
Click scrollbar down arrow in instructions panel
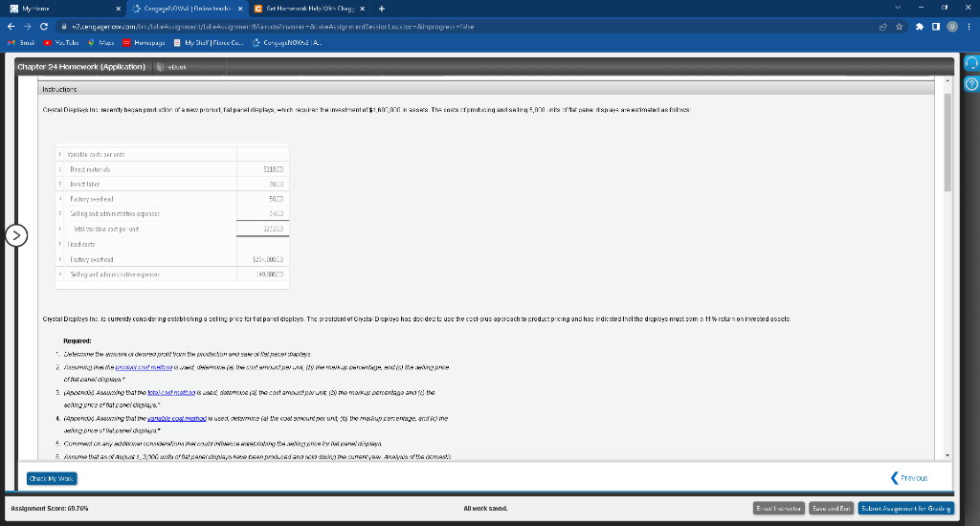click(x=947, y=455)
